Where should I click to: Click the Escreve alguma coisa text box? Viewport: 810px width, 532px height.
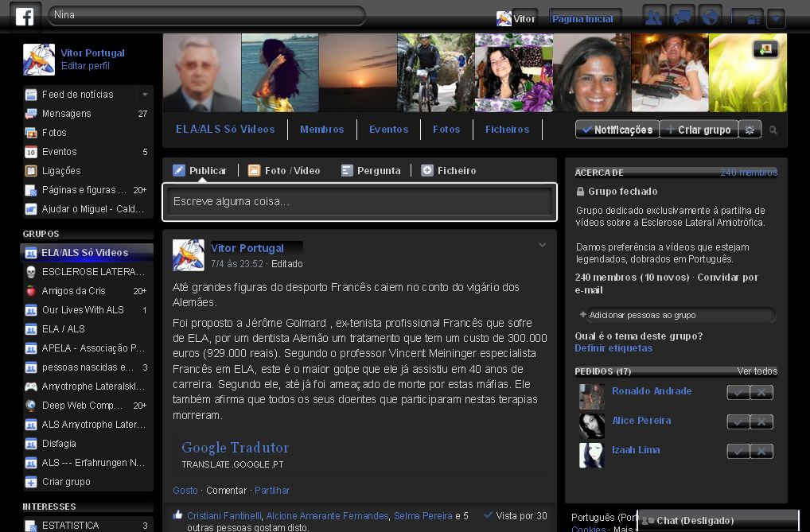coord(360,202)
